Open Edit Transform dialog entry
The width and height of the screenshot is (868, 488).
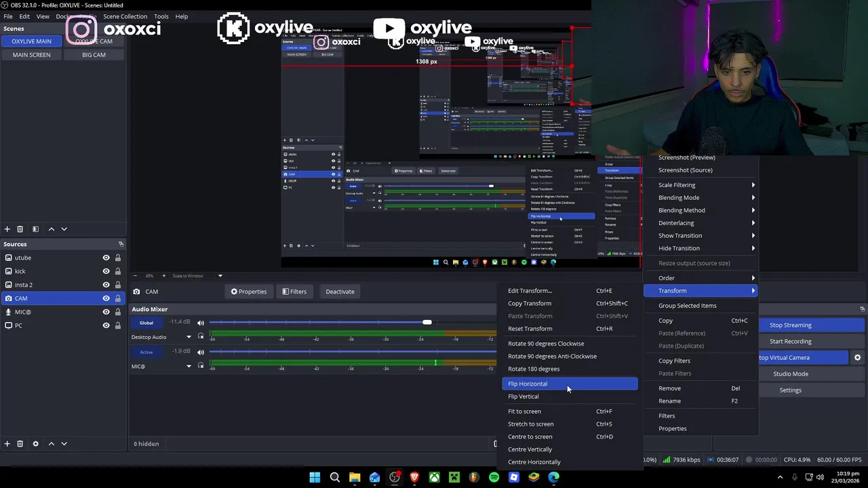570,291
